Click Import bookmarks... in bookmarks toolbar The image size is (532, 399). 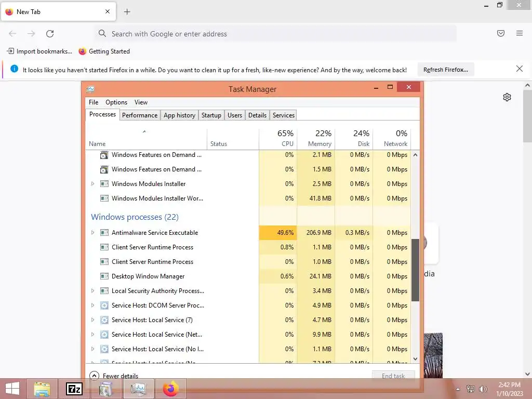[39, 51]
